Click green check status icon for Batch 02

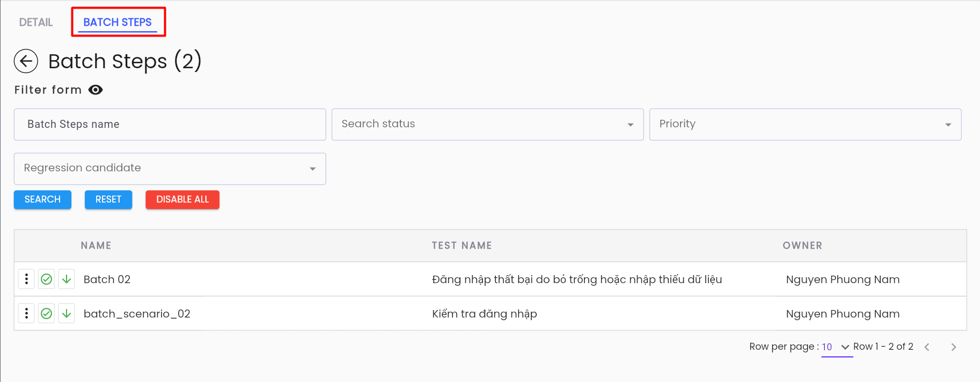click(47, 279)
